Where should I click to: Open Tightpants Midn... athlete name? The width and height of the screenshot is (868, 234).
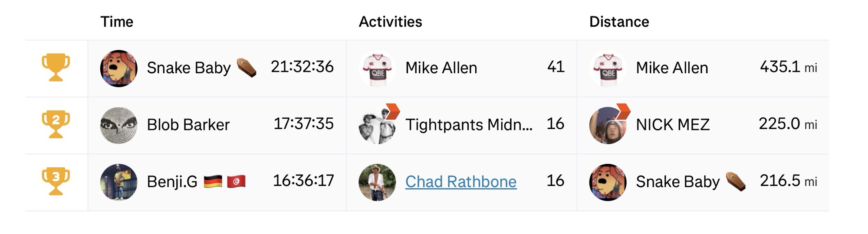click(469, 125)
